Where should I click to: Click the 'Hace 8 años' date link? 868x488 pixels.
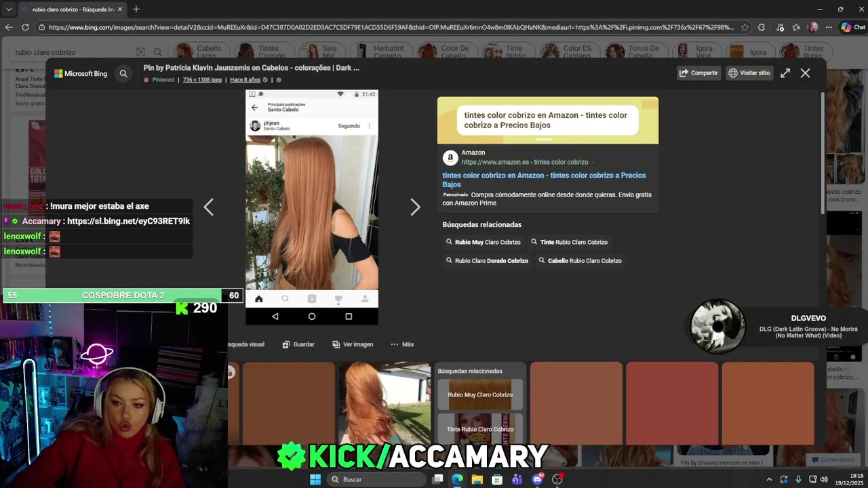pos(245,80)
